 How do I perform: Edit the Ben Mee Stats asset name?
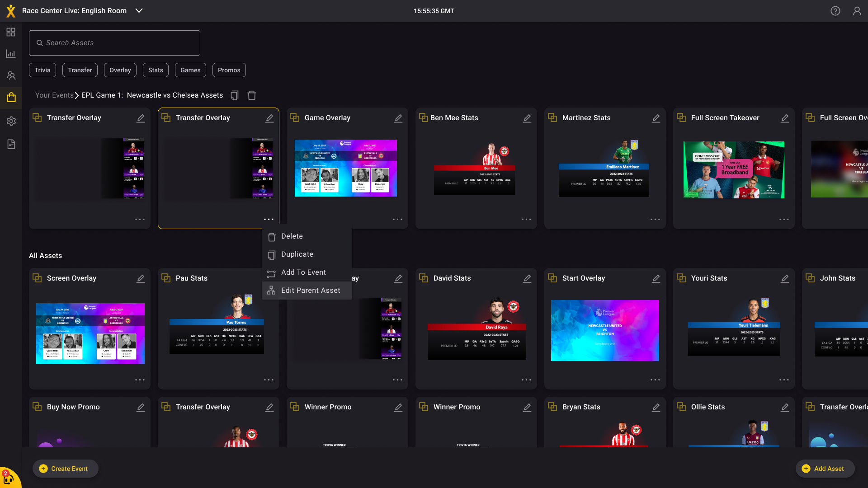coord(527,118)
